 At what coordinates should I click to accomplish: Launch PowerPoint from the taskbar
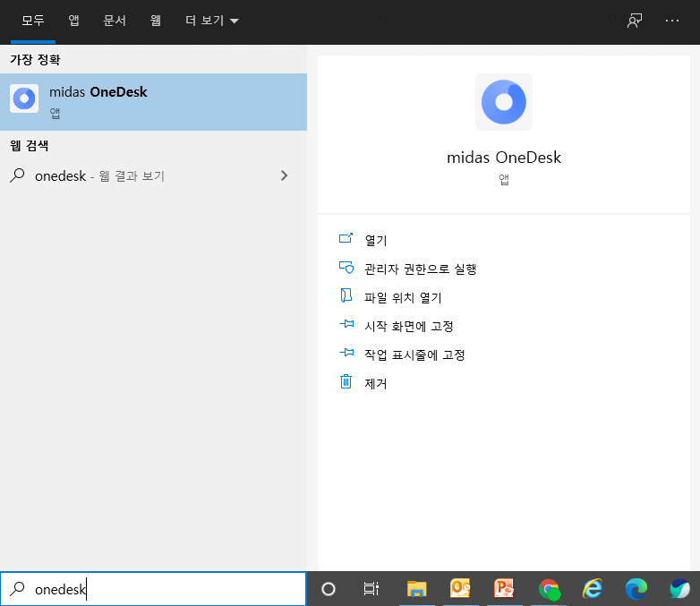pyautogui.click(x=504, y=588)
